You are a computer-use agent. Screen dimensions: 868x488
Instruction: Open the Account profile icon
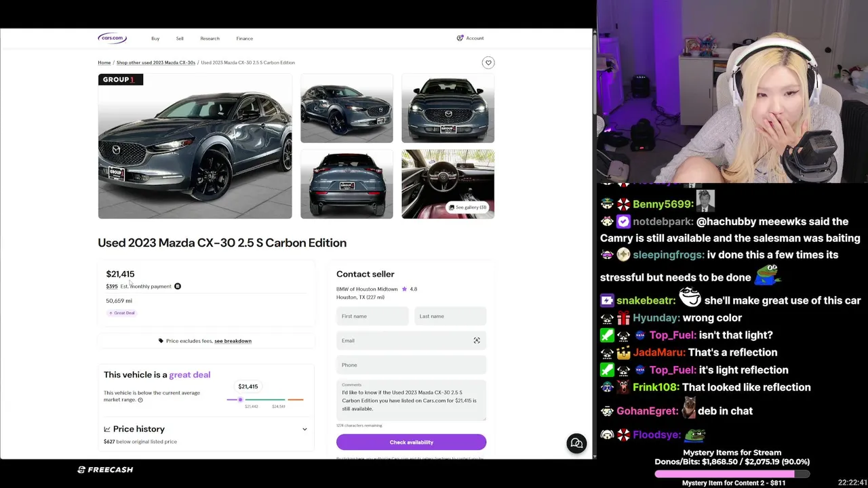click(x=460, y=38)
